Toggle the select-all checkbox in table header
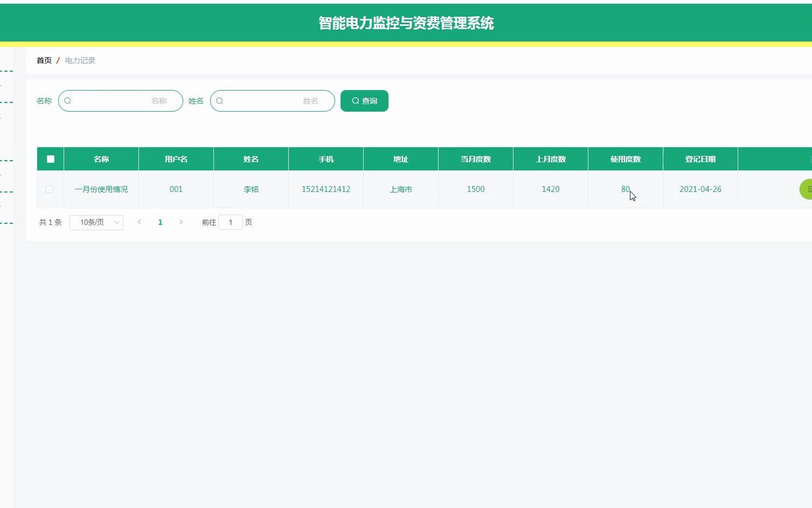Viewport: 812px width, 508px height. coord(50,159)
